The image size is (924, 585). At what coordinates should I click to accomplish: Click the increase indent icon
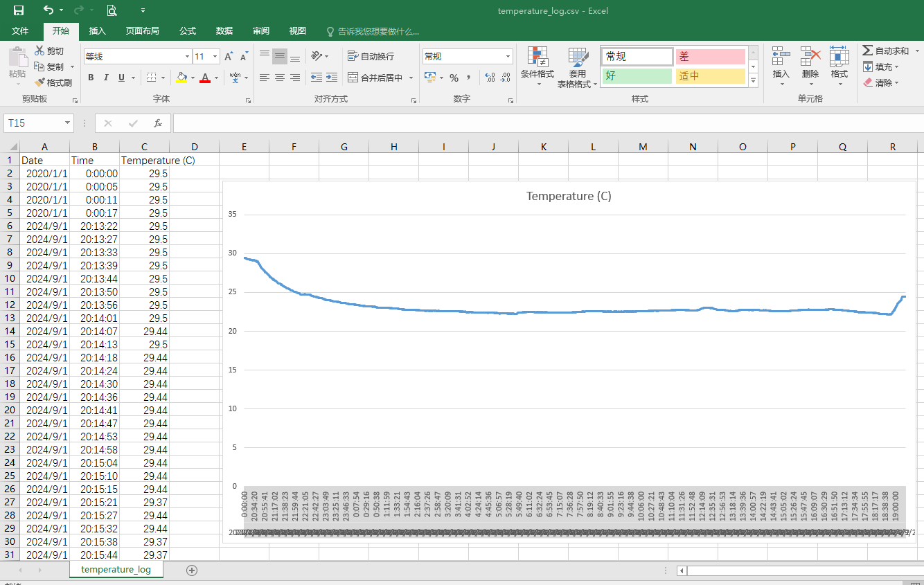[x=332, y=78]
